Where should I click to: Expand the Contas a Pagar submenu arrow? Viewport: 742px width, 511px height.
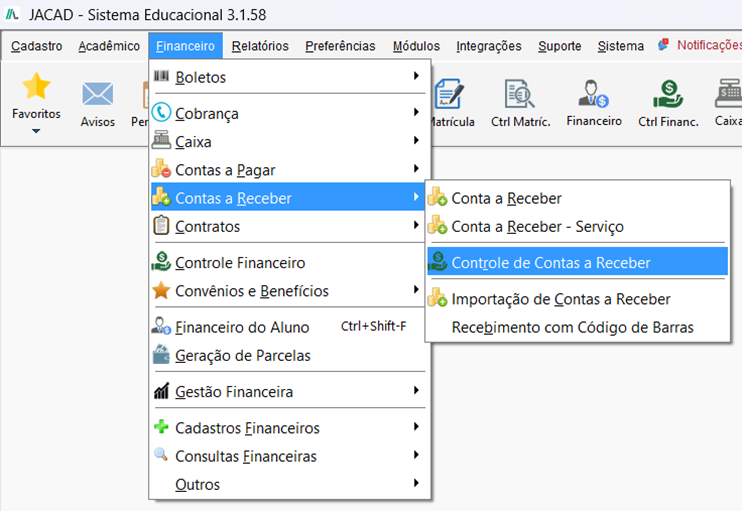416,168
